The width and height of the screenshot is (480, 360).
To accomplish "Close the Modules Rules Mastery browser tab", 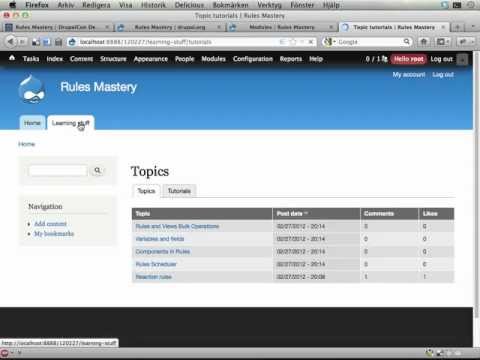I will coord(331,27).
